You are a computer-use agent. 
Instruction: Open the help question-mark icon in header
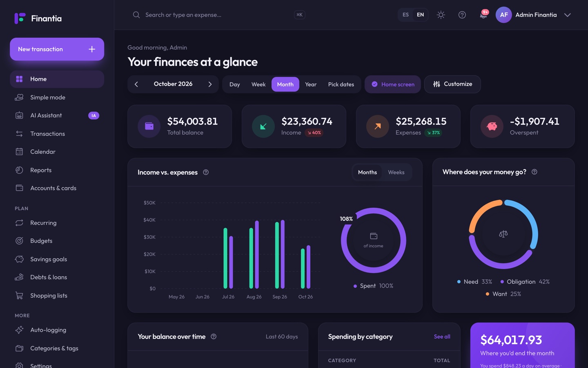tap(462, 15)
